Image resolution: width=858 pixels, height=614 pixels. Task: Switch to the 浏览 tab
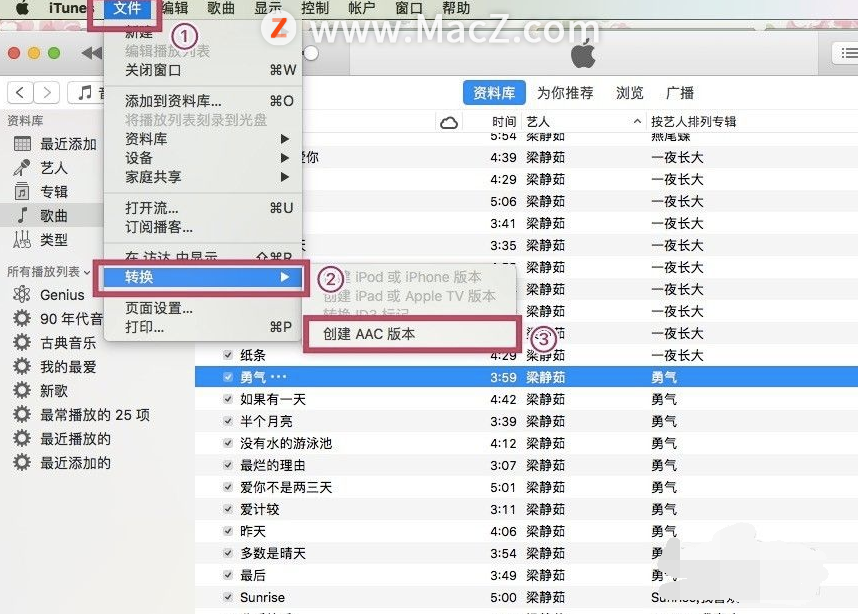[629, 92]
